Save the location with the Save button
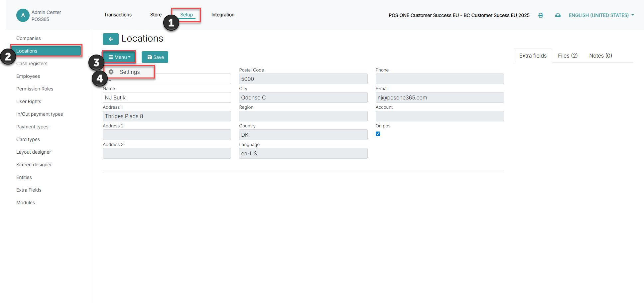The image size is (644, 303). 155,57
